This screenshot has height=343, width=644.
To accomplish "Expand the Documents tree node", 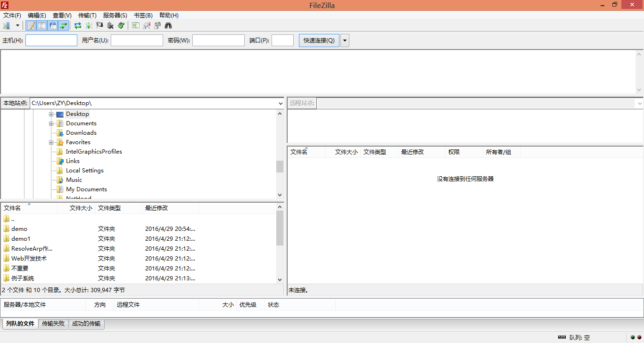I will coord(51,123).
